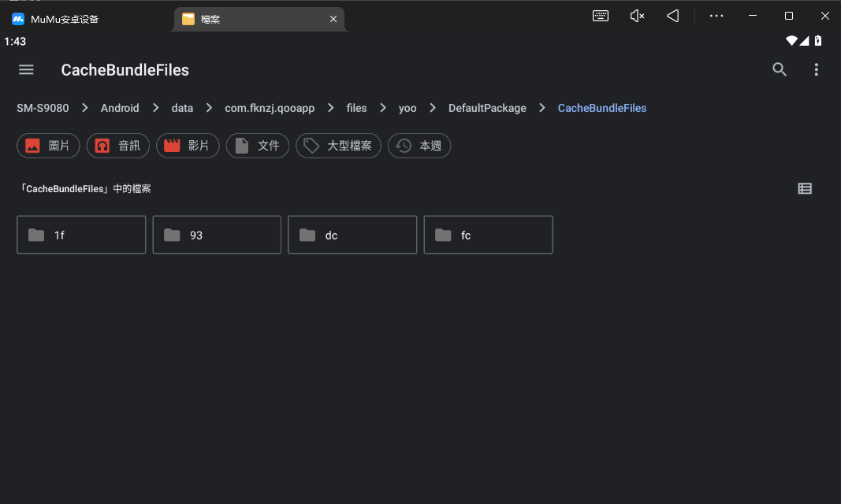841x504 pixels.
Task: Filter by 音訊 audio chip
Action: [x=118, y=146]
